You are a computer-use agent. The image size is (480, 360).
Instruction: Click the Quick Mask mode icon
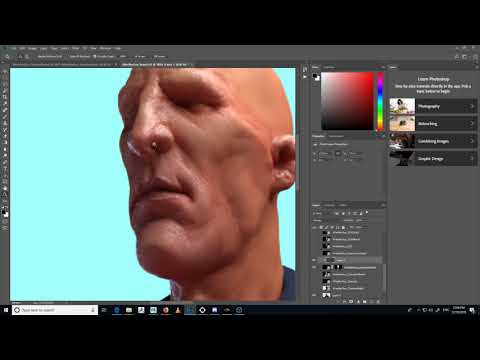pos(5,221)
